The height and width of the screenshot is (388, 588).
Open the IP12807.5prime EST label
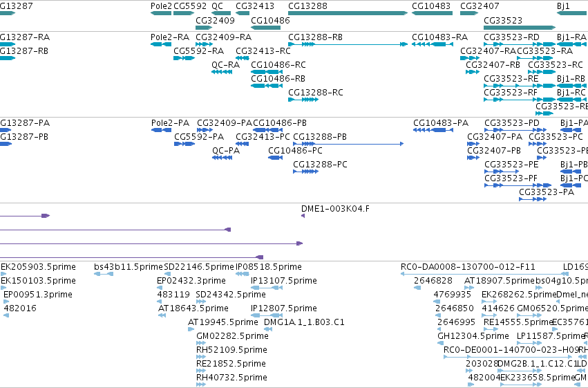click(x=284, y=309)
